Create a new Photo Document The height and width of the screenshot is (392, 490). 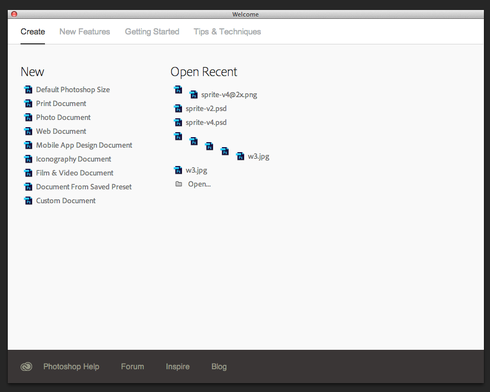click(63, 117)
